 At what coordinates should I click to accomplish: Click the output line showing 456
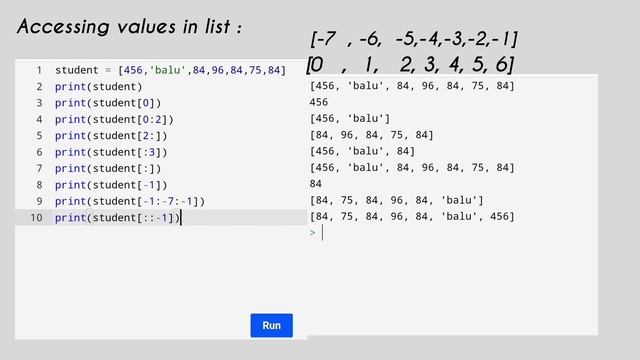click(x=318, y=102)
